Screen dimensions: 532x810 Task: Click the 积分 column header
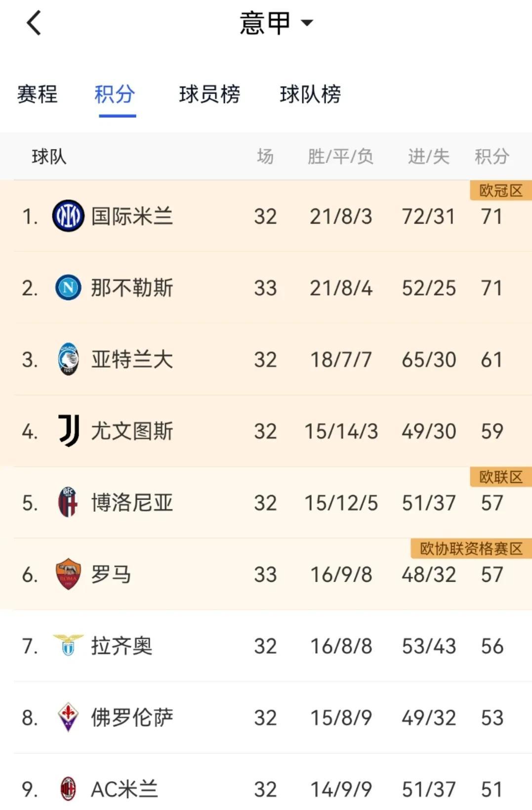[492, 157]
